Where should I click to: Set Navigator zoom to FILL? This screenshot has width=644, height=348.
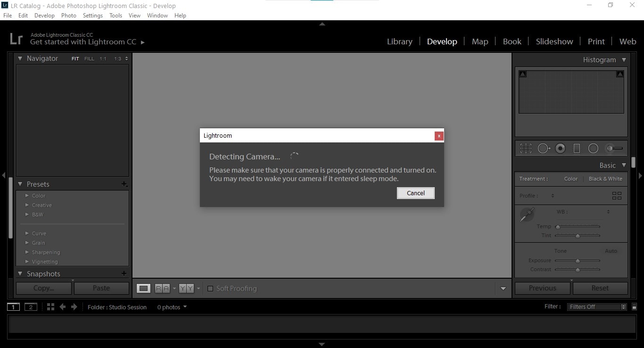tap(89, 59)
